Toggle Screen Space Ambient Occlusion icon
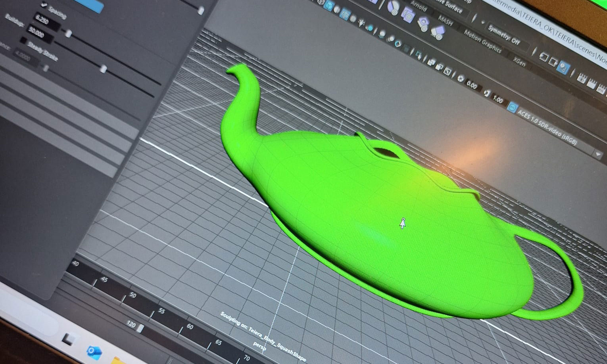The width and height of the screenshot is (607, 364). pyautogui.click(x=382, y=34)
